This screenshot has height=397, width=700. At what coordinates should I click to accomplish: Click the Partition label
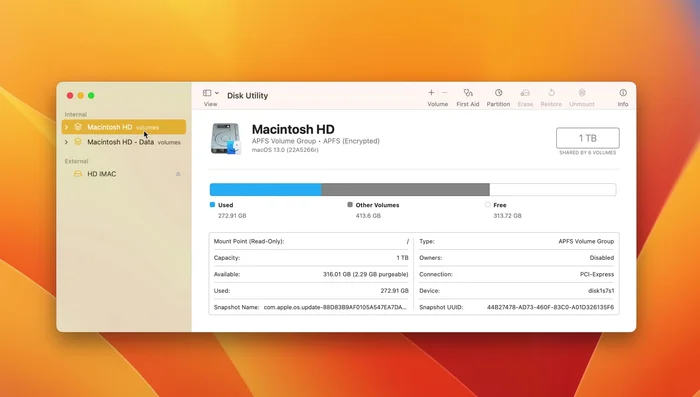click(498, 104)
